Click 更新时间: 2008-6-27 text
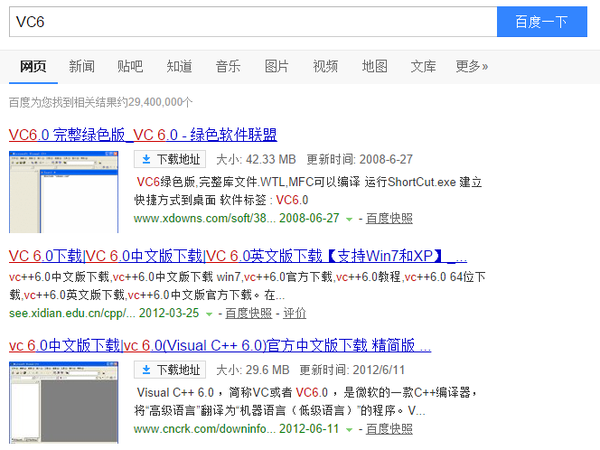 pyautogui.click(x=360, y=159)
